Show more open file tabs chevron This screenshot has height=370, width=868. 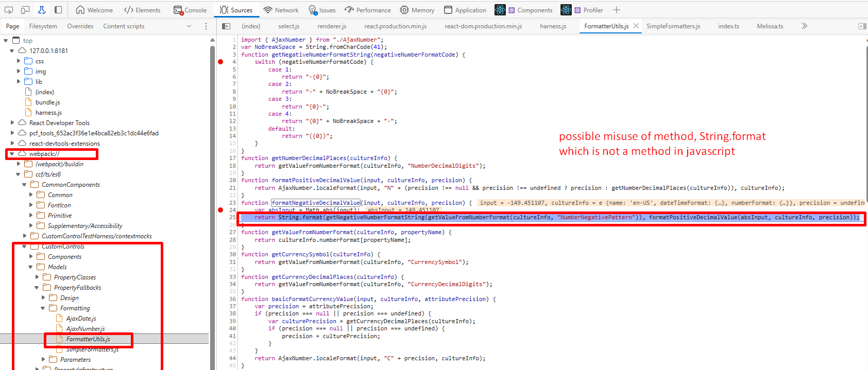coord(804,26)
